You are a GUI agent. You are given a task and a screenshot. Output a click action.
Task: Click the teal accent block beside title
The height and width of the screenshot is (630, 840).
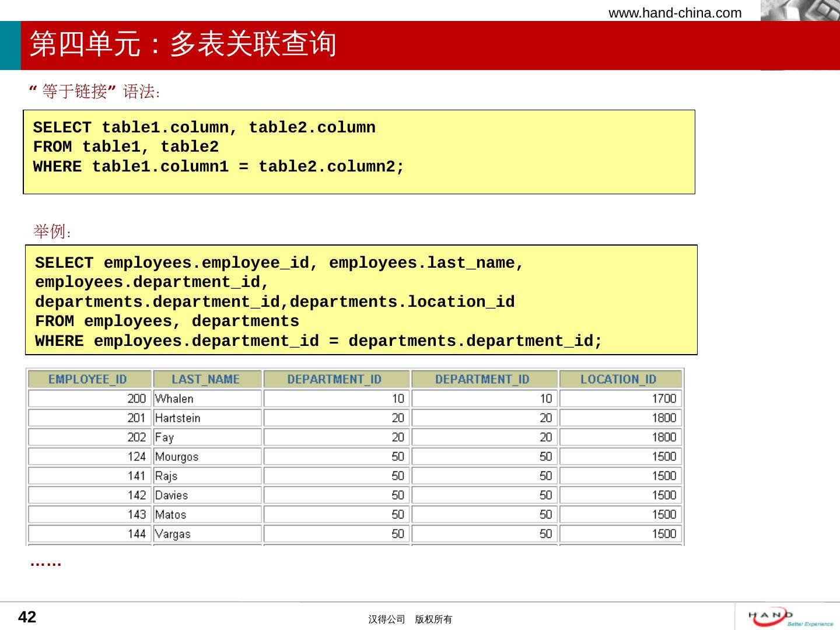[x=10, y=45]
